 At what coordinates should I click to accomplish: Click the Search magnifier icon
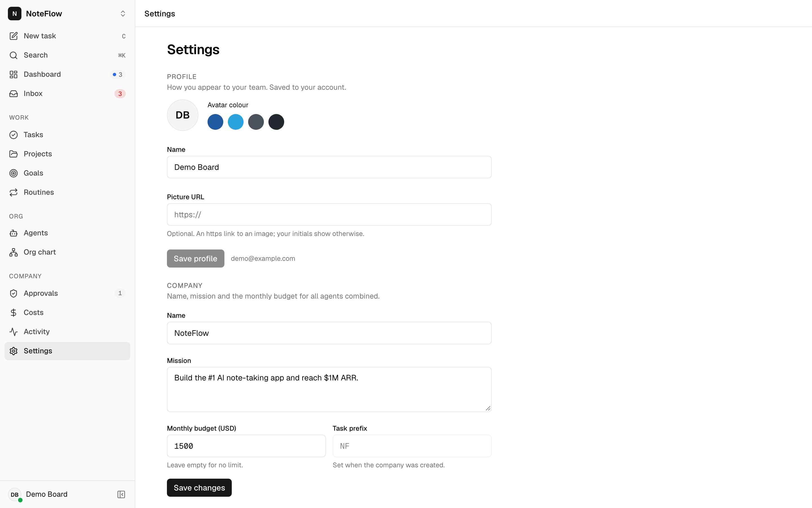[14, 55]
